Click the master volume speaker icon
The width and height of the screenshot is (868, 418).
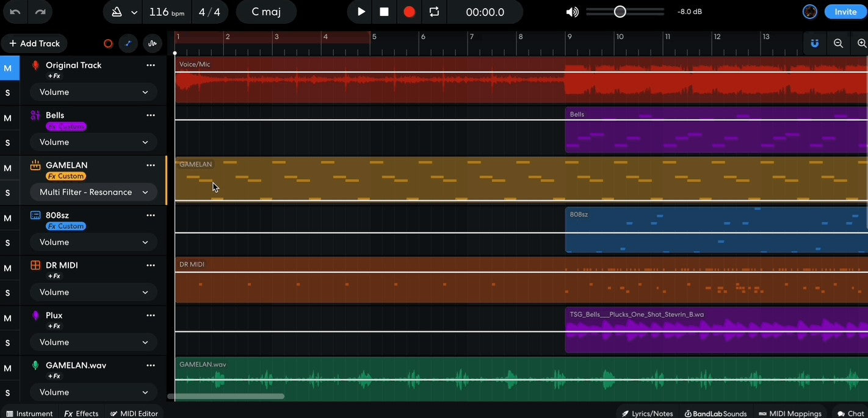click(x=571, y=11)
